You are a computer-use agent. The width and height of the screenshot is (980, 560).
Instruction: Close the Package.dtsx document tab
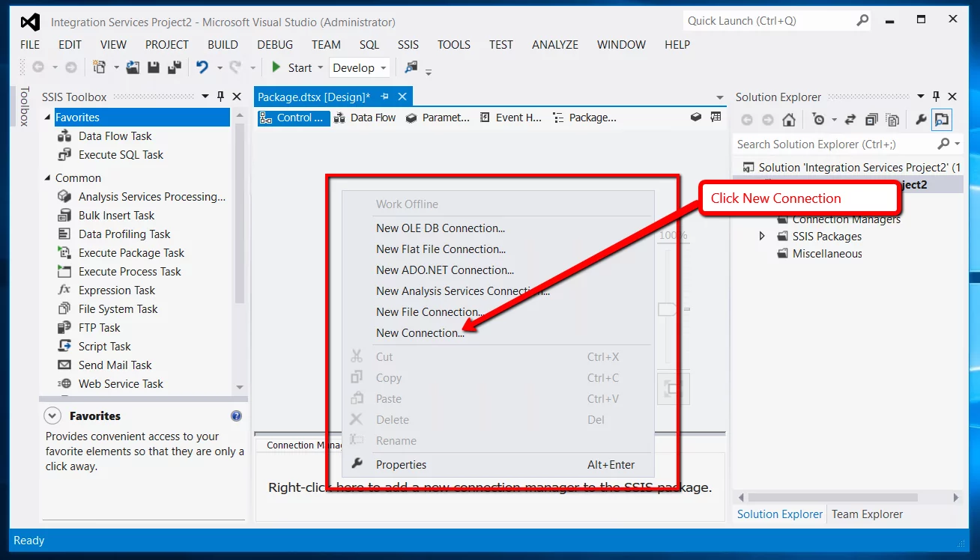click(402, 97)
